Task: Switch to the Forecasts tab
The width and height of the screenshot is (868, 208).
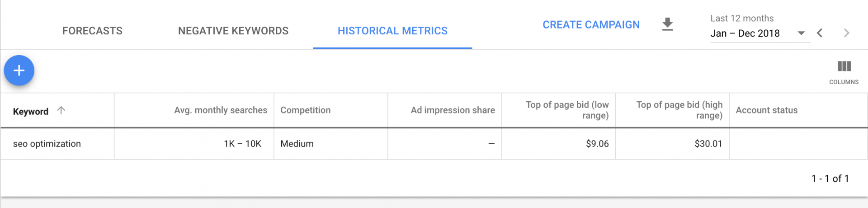Action: (92, 31)
